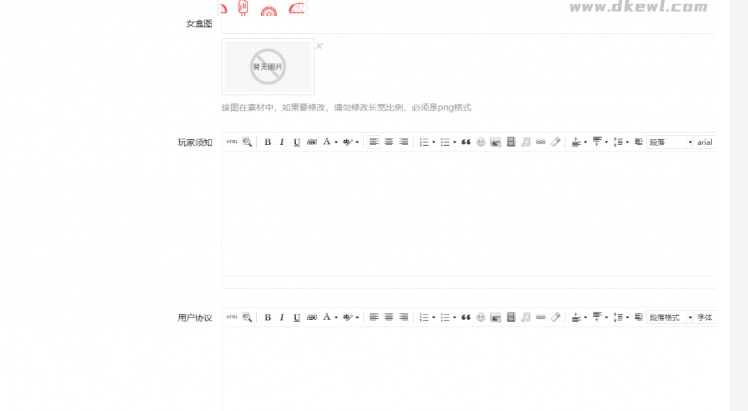Set font color in 用户协议 editor

click(x=327, y=317)
